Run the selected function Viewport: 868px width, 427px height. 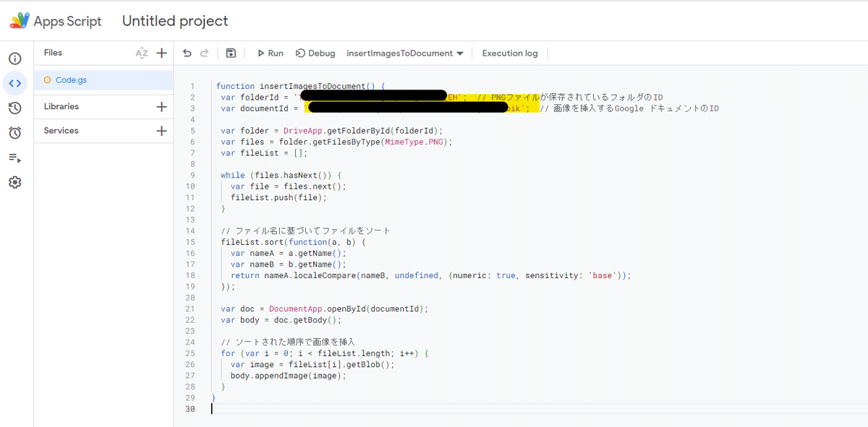(271, 53)
